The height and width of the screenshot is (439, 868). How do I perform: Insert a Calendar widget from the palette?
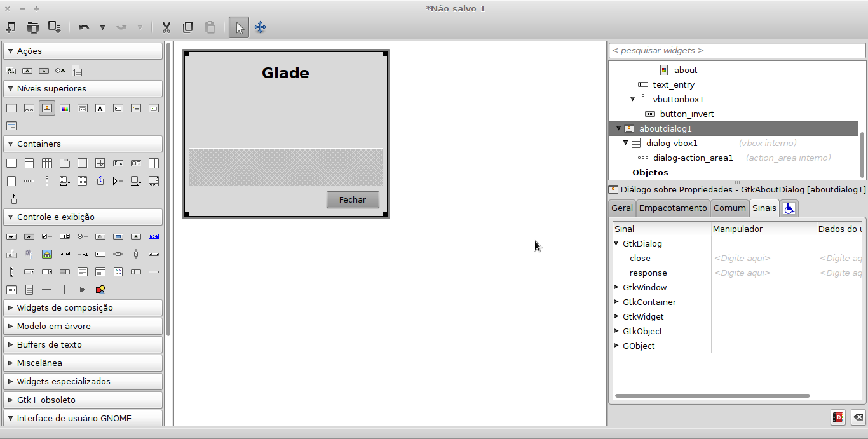11,289
